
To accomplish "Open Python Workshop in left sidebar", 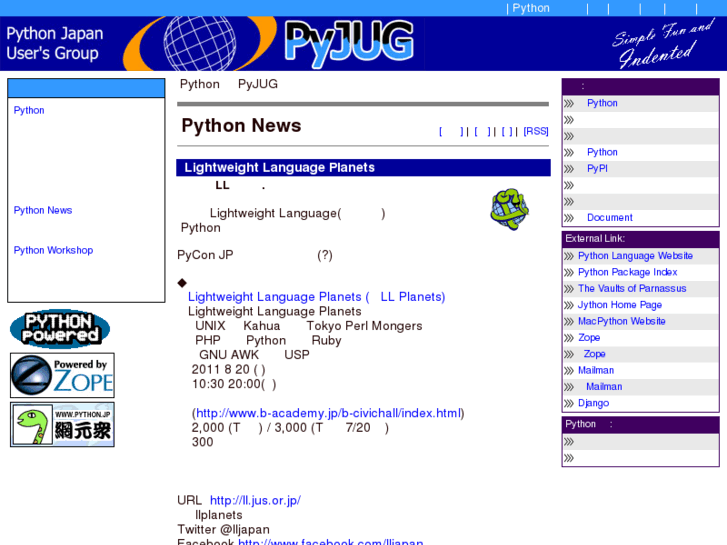I will [x=53, y=250].
